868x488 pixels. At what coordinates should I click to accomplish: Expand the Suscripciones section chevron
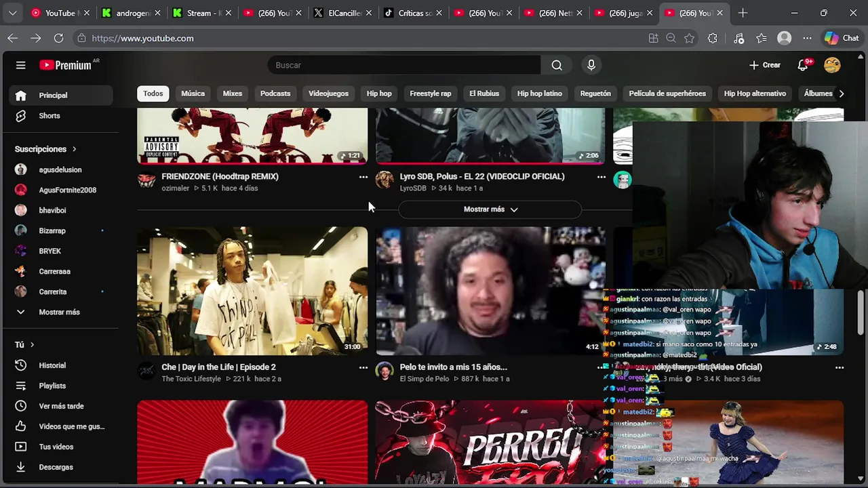74,149
